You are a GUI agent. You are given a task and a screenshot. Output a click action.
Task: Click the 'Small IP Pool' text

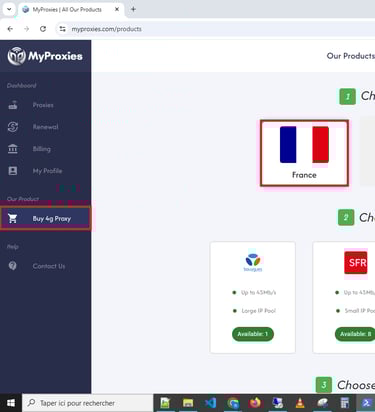[x=360, y=311]
